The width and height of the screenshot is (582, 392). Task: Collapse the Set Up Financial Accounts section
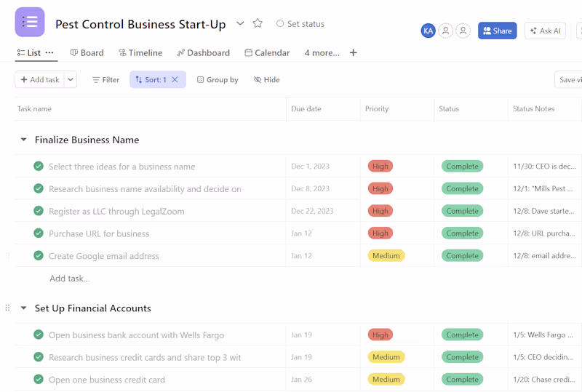pos(23,308)
